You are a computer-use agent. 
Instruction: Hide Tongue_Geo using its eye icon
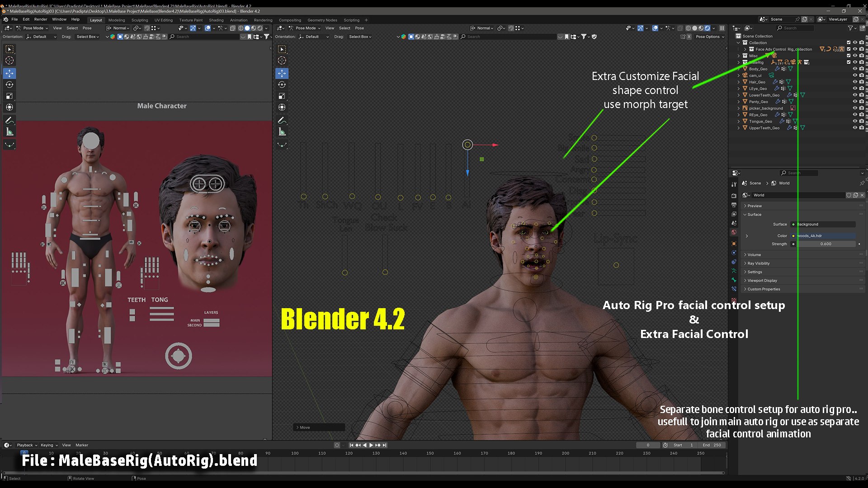tap(855, 121)
